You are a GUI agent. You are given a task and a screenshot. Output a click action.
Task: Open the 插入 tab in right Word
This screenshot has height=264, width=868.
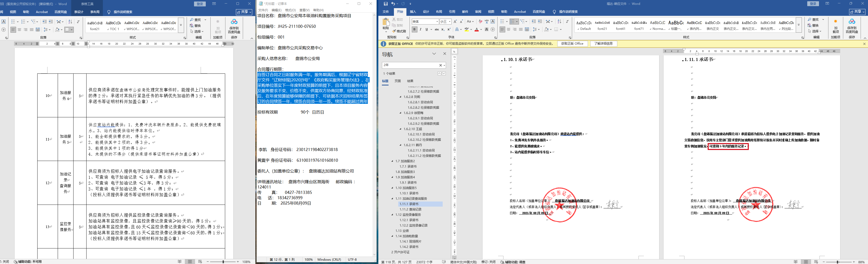413,12
